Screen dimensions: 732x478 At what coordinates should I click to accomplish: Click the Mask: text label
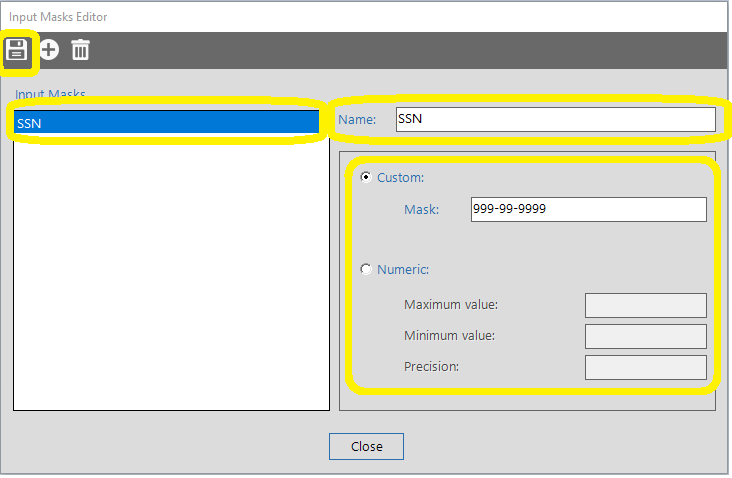coord(421,209)
